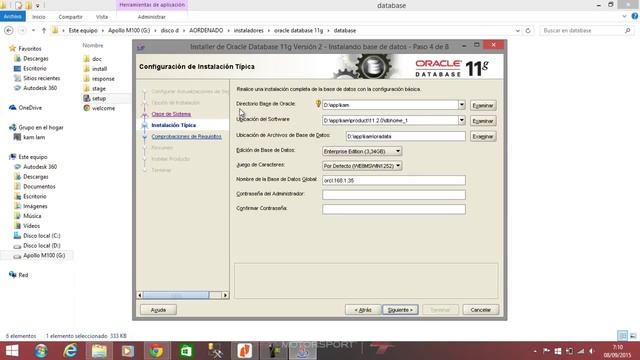Viewport: 640px width, 360px height.
Task: Refresh the database folder view
Action: click(x=528, y=31)
